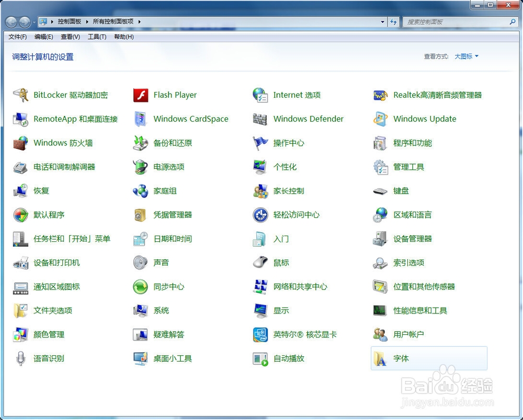Open the 备份和还原 icon

(140, 143)
